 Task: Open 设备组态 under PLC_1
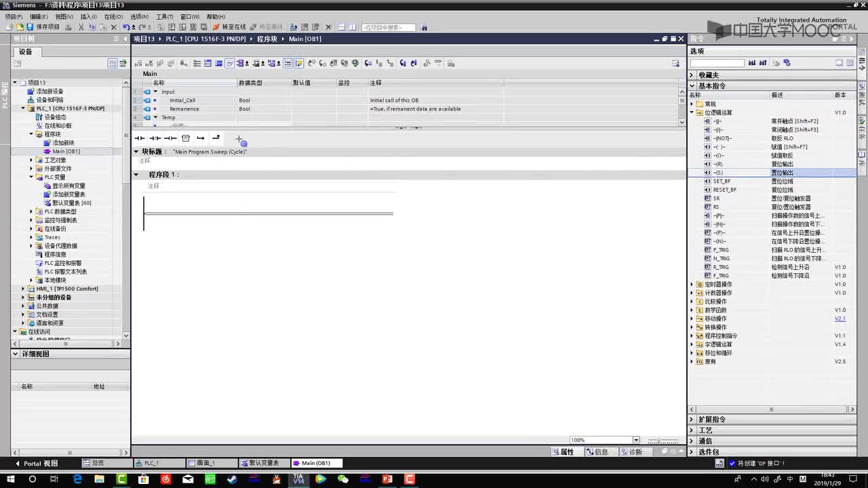[x=56, y=117]
